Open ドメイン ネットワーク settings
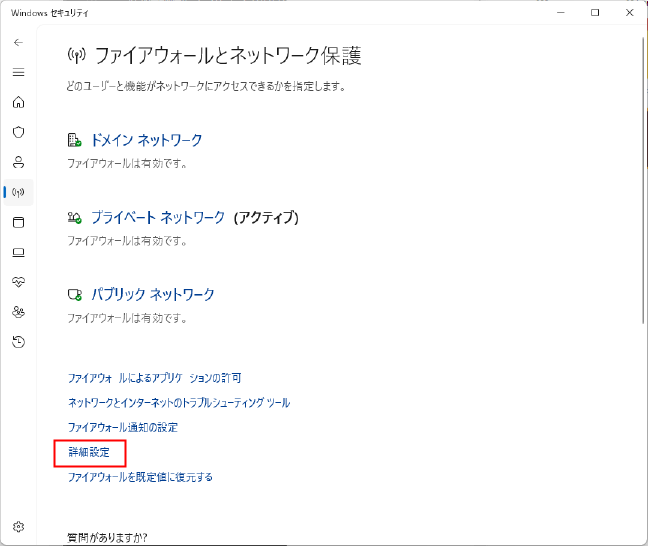The image size is (648, 546). pyautogui.click(x=146, y=140)
